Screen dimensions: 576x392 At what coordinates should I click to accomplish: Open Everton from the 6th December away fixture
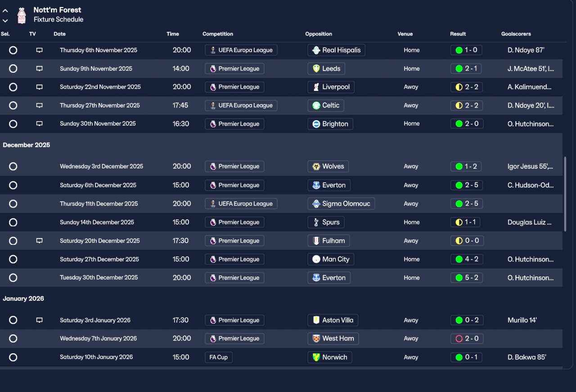coord(329,185)
